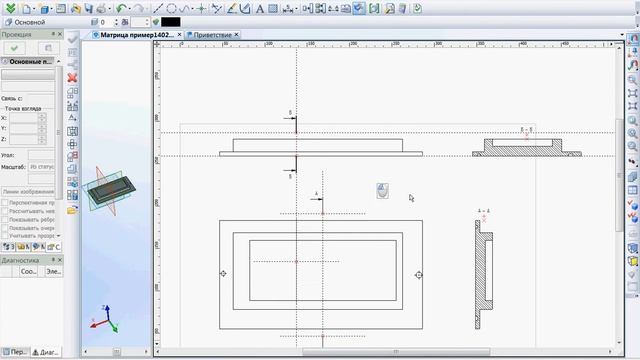This screenshot has width=640, height=360.
Task: Open the document tabs list dropdown arrow
Action: [x=622, y=35]
